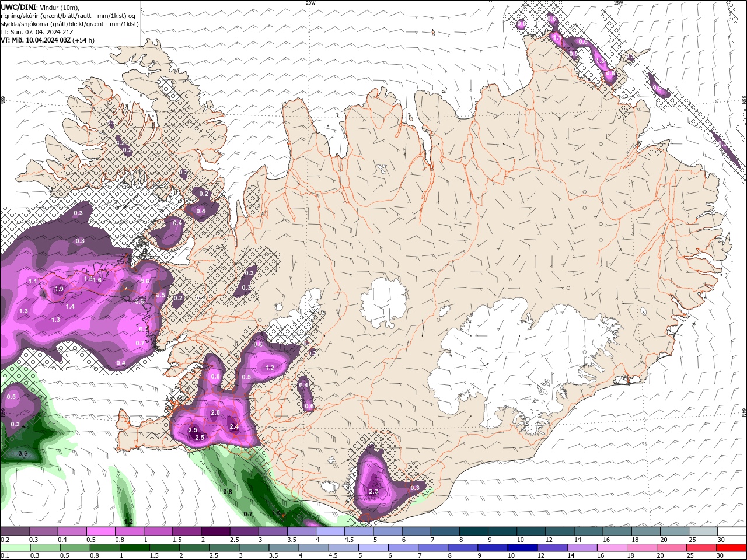Viewport: 747px width, 560px height.
Task: Select the bottom-row lavender swatch labeled 5
Action: click(372, 548)
